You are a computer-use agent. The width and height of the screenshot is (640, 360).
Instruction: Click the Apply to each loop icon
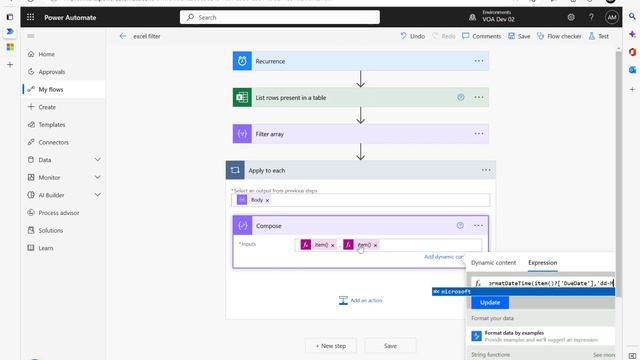tap(235, 170)
